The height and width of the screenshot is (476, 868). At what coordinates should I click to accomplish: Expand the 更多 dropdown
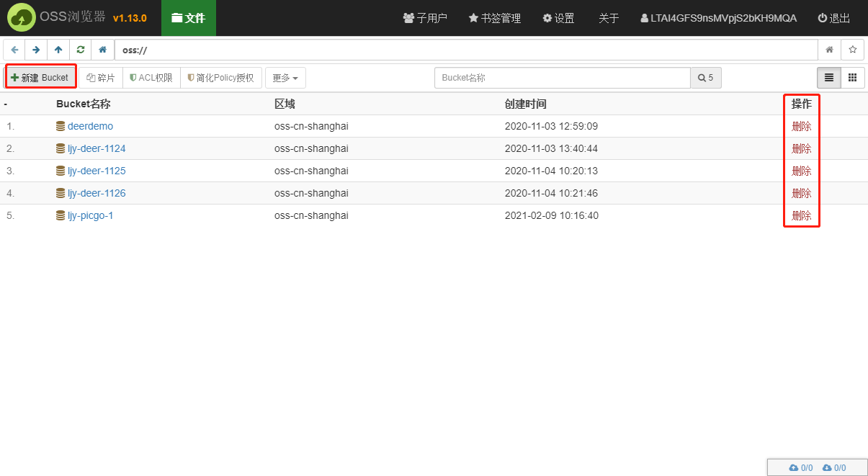tap(285, 78)
